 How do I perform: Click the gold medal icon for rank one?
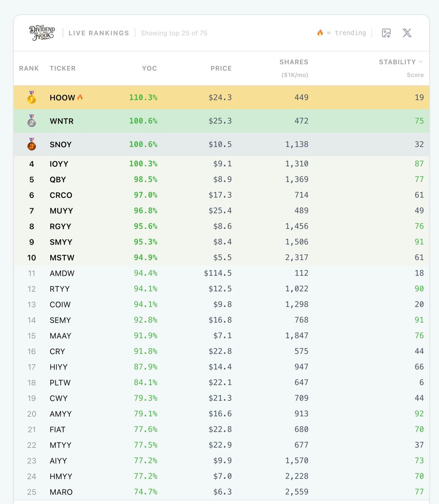pyautogui.click(x=31, y=97)
